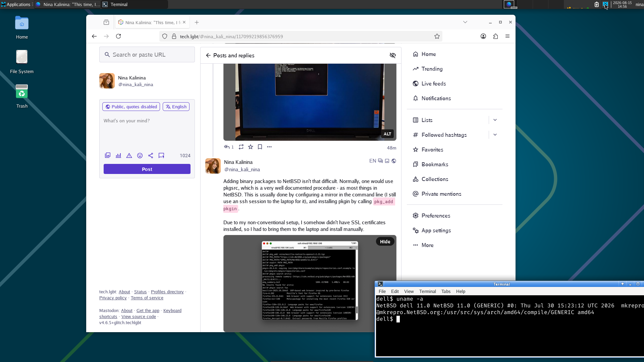
Task: Open the browser extensions icon
Action: [x=495, y=36]
